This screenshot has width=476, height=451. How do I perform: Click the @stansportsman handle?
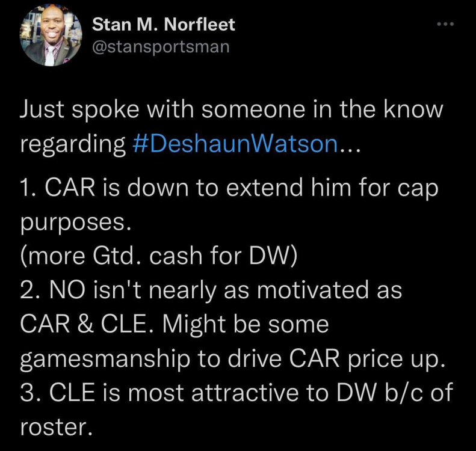(161, 47)
